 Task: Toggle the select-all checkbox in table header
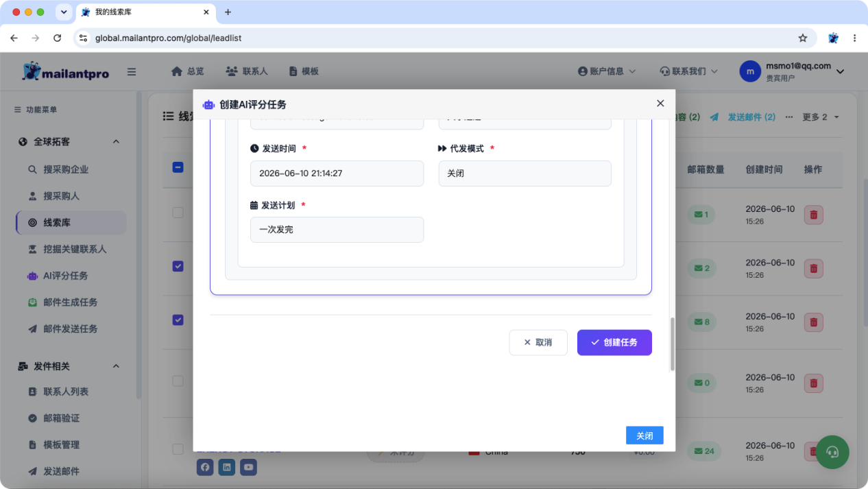click(x=178, y=167)
